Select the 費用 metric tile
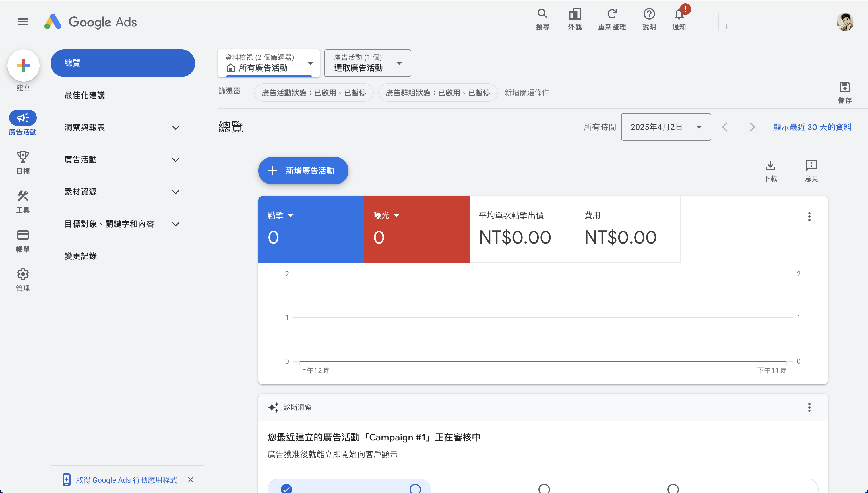 coord(627,229)
